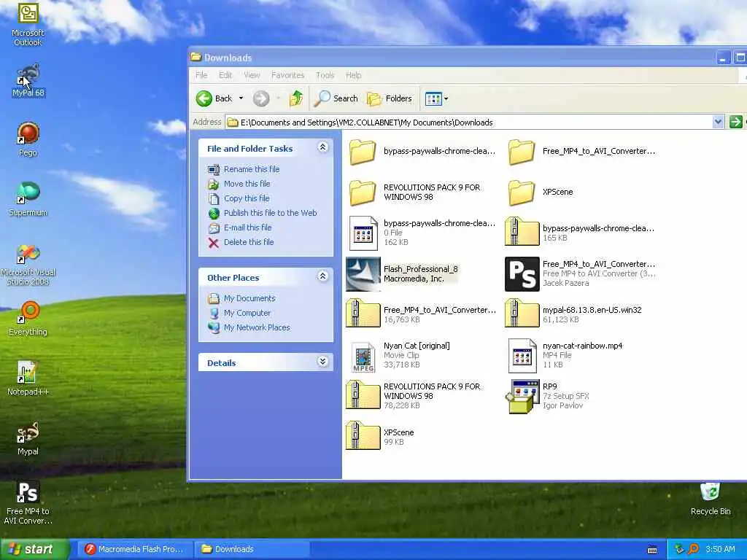Viewport: 747px width, 560px height.
Task: Expand the Details panel
Action: [x=322, y=362]
